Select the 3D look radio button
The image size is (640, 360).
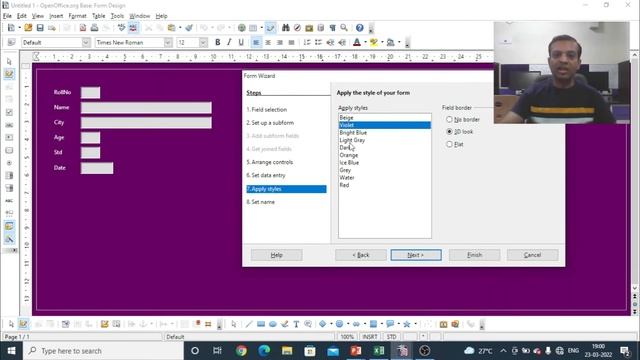[449, 132]
